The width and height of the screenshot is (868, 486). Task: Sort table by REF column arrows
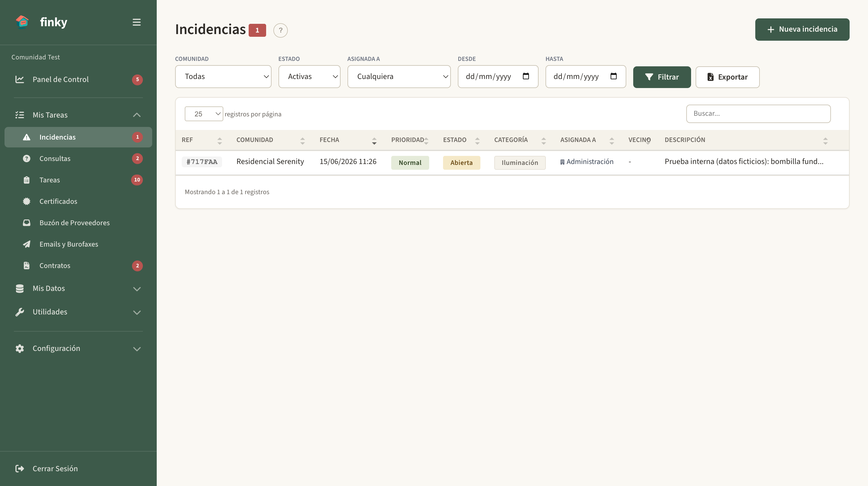220,141
